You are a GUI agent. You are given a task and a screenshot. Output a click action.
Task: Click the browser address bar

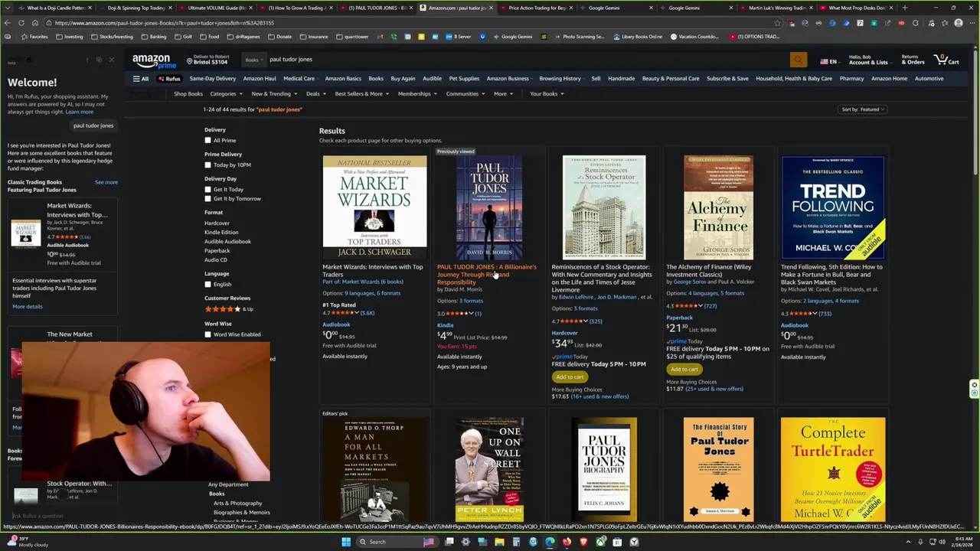click(x=413, y=23)
